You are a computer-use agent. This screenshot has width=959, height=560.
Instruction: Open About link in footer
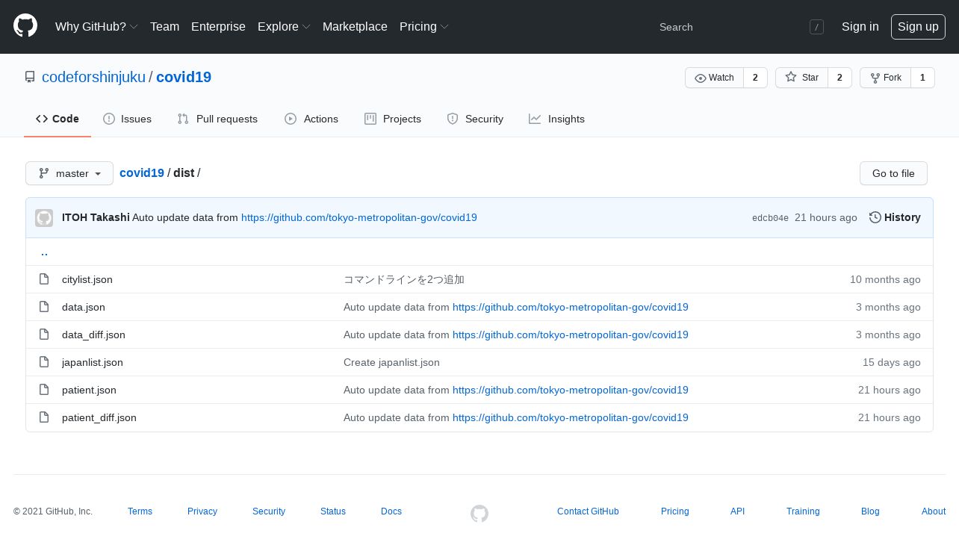coord(934,511)
